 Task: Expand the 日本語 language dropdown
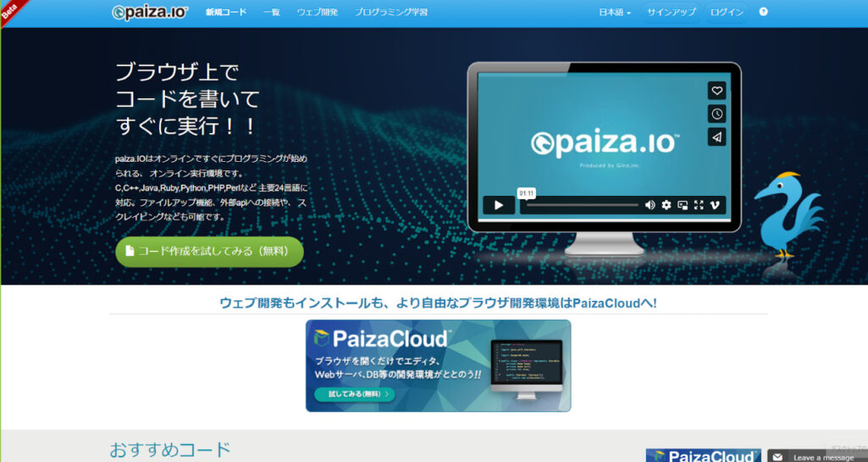(x=615, y=12)
